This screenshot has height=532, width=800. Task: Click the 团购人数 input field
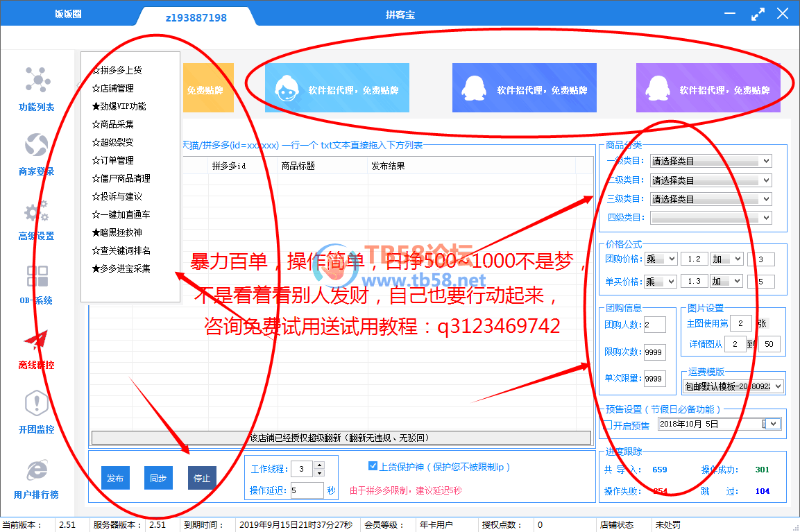(654, 325)
